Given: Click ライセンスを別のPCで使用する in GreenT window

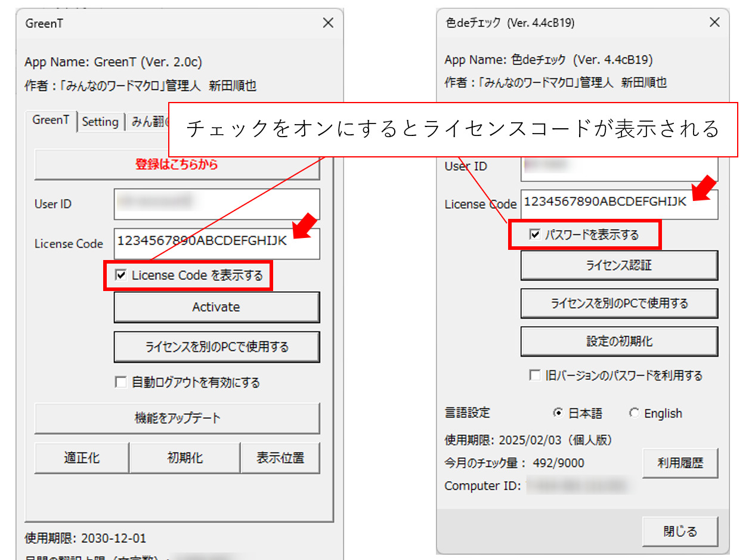Looking at the screenshot, I should pyautogui.click(x=216, y=346).
